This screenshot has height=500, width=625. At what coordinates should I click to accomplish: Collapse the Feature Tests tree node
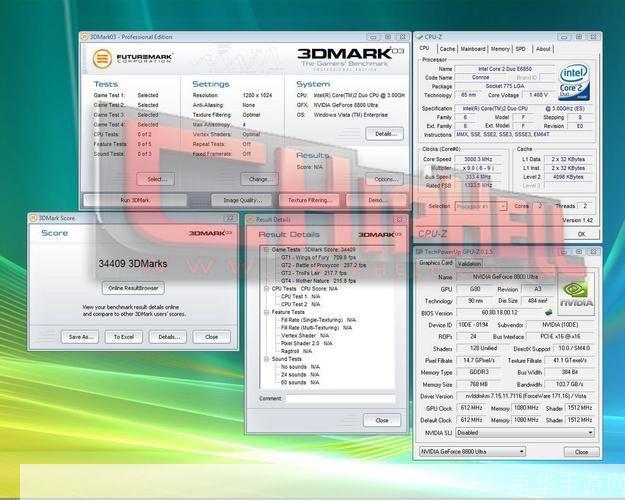tap(266, 312)
